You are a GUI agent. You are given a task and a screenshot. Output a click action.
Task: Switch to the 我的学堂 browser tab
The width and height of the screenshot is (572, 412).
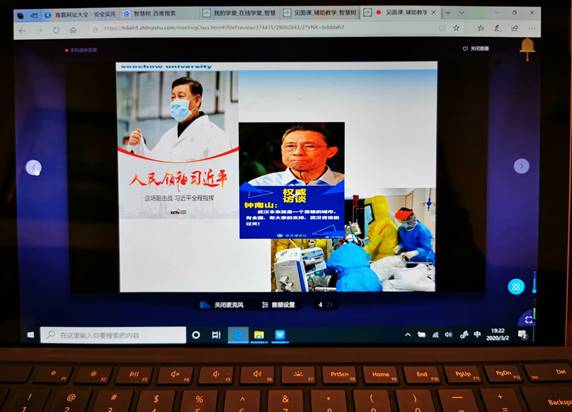pyautogui.click(x=240, y=13)
